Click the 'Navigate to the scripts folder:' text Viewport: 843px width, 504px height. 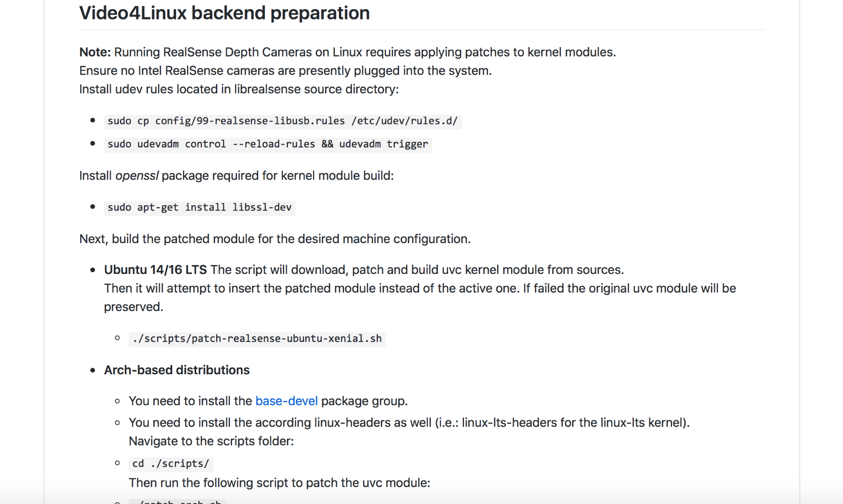pos(211,441)
